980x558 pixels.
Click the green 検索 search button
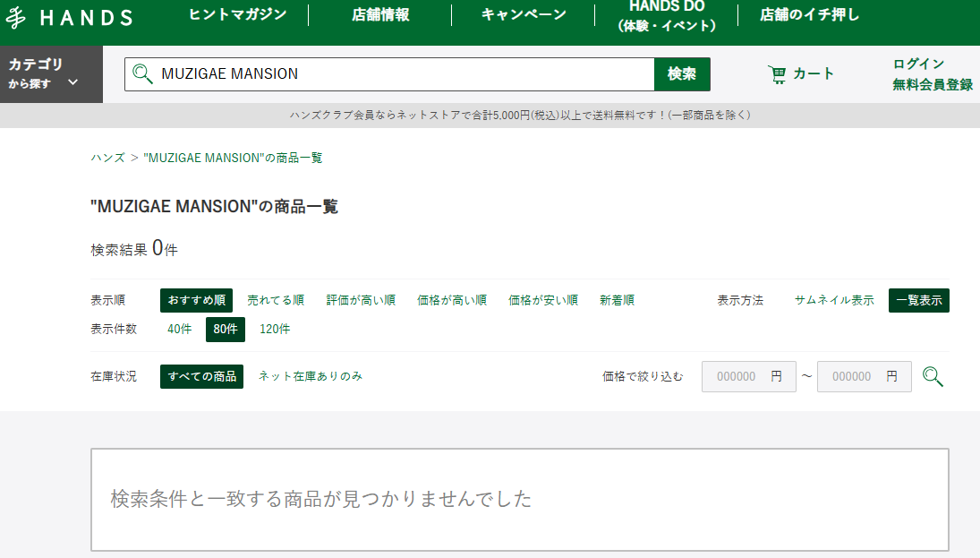click(x=682, y=73)
